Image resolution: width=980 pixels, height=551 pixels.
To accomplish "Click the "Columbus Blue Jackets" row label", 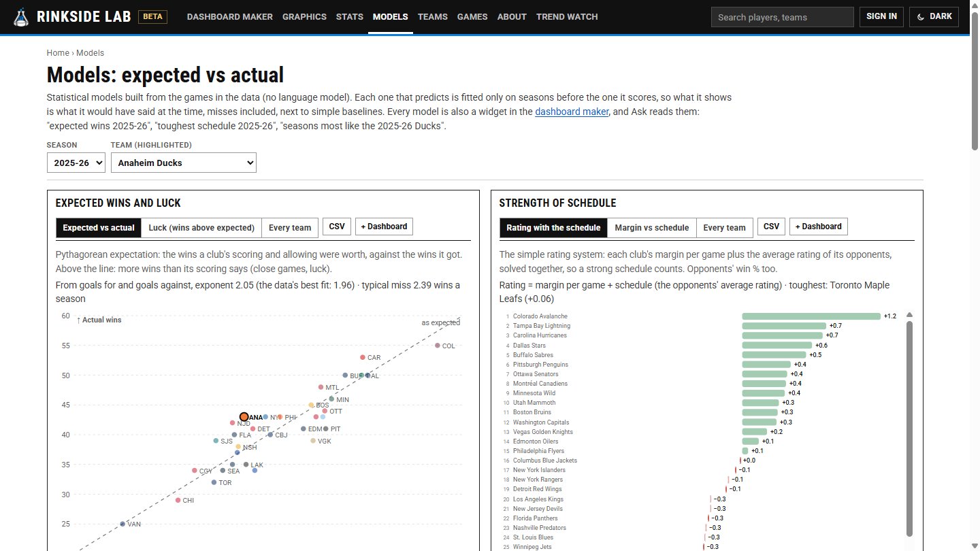I will 545,461.
